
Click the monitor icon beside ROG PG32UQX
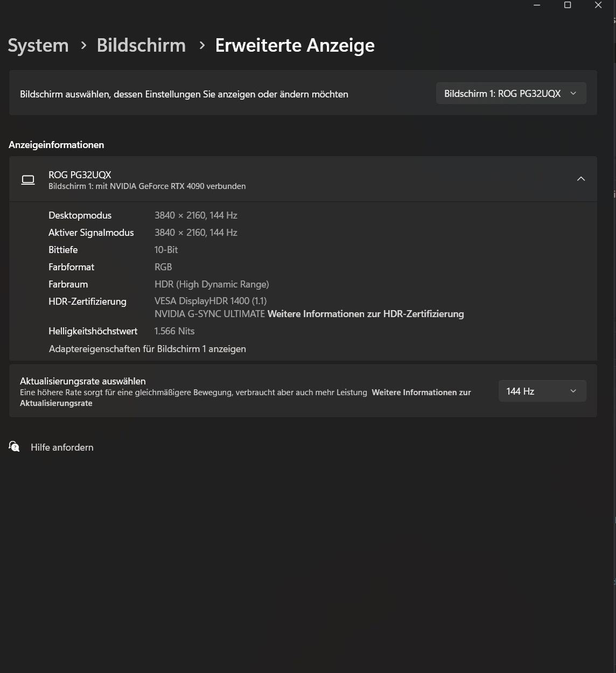[x=28, y=180]
